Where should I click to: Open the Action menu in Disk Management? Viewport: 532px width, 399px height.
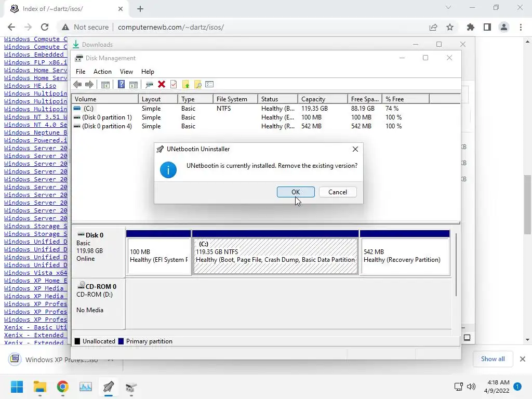click(102, 72)
